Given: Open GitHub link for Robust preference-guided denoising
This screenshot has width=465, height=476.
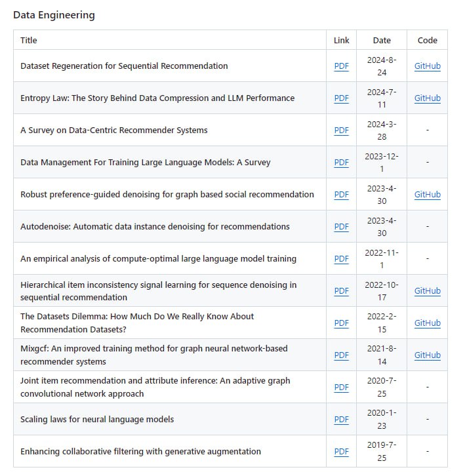Looking at the screenshot, I should (x=427, y=194).
